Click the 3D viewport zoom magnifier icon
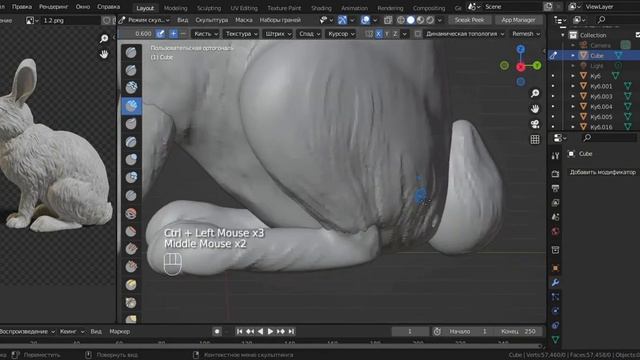Screen dimensions: 640x360 pos(535,93)
